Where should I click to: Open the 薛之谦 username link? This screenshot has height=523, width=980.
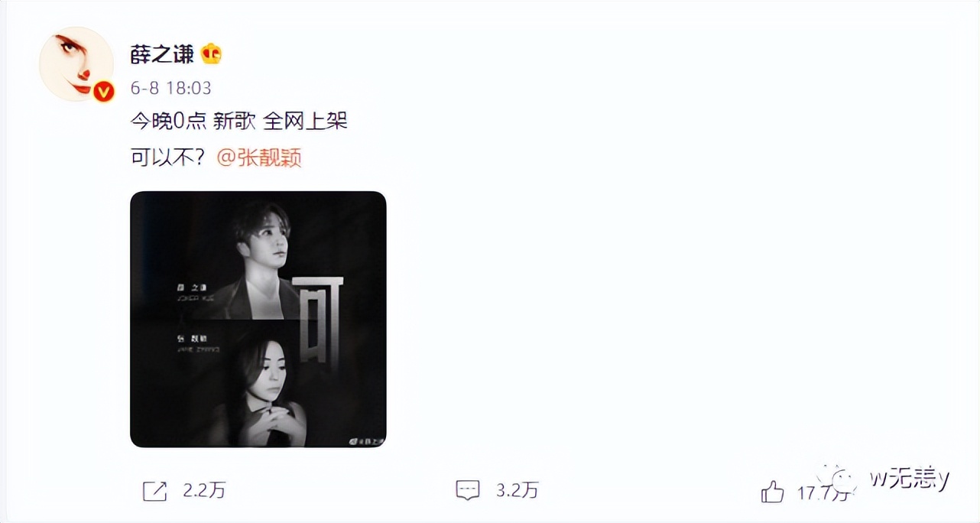click(163, 54)
